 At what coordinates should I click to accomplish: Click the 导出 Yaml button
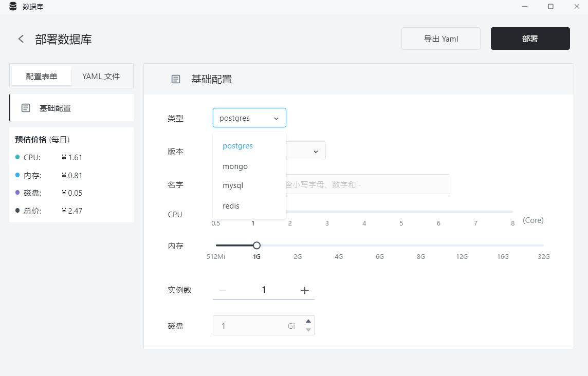coord(441,39)
